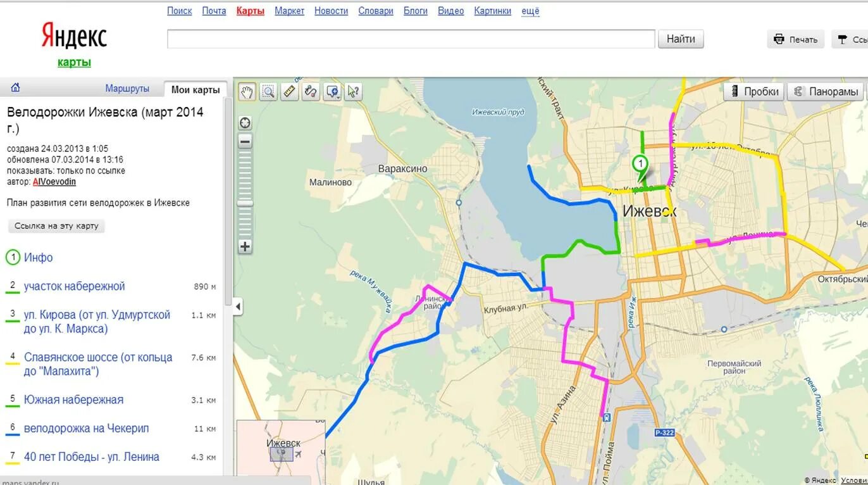Open the Новости link
This screenshot has height=485, width=868.
click(332, 11)
